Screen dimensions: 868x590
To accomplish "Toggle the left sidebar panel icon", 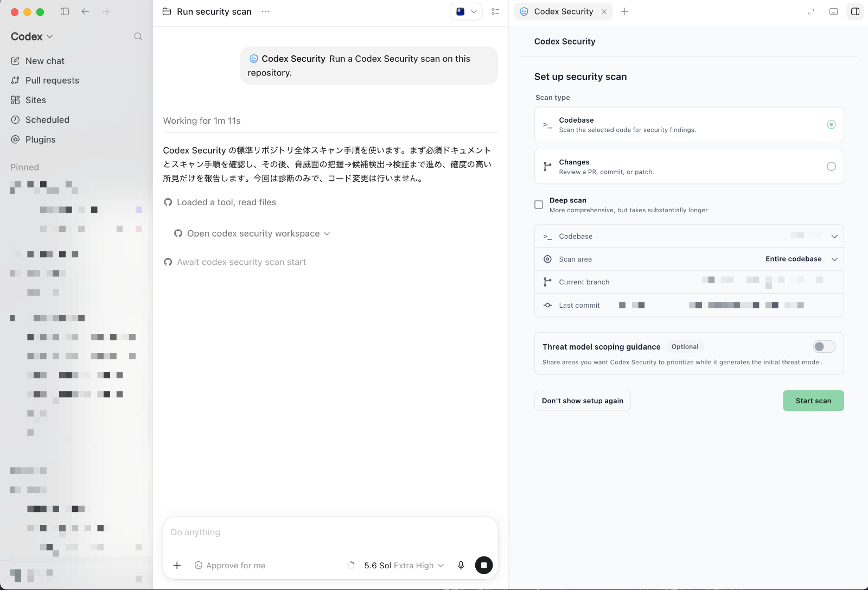I will (65, 11).
